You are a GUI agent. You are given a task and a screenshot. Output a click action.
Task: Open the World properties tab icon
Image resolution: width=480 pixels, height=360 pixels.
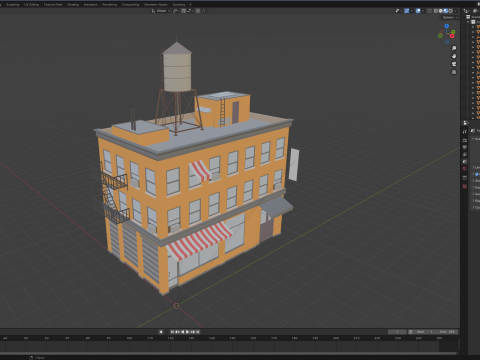[465, 168]
